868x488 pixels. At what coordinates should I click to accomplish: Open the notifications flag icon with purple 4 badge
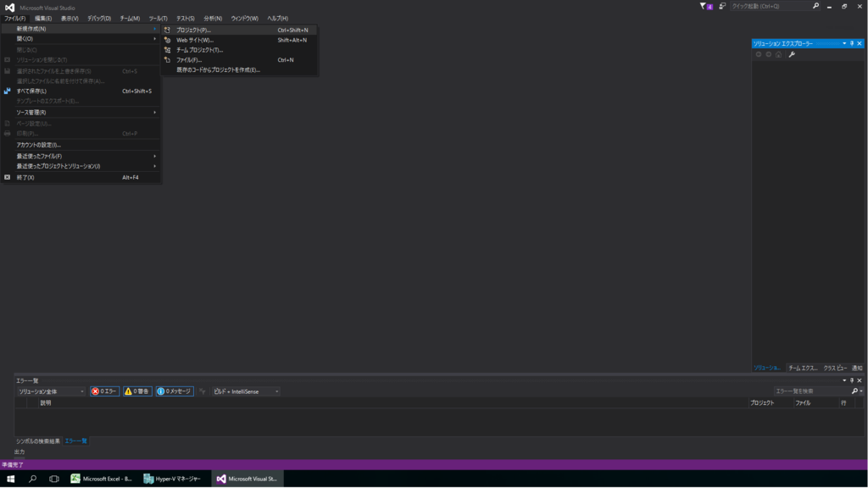pos(706,6)
